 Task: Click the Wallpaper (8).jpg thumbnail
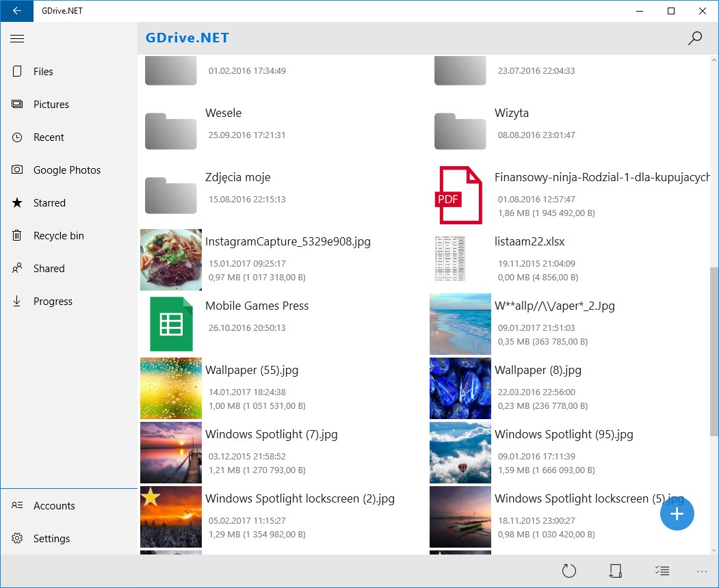[x=460, y=388]
